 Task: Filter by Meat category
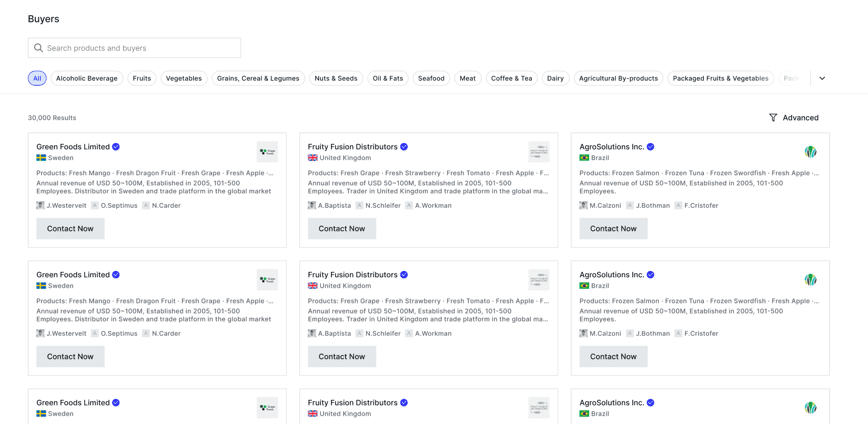(x=468, y=78)
